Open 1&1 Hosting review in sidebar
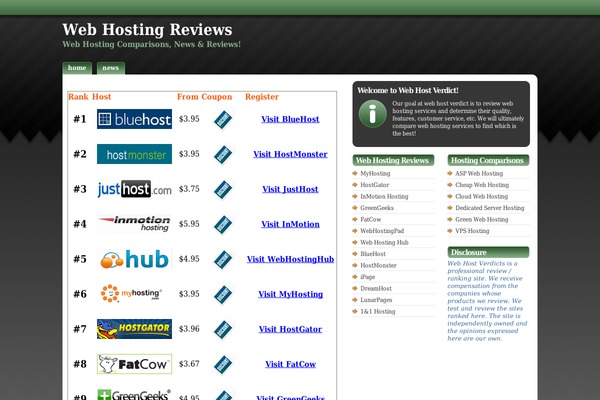Viewport: 600px width, 400px height. [x=378, y=311]
